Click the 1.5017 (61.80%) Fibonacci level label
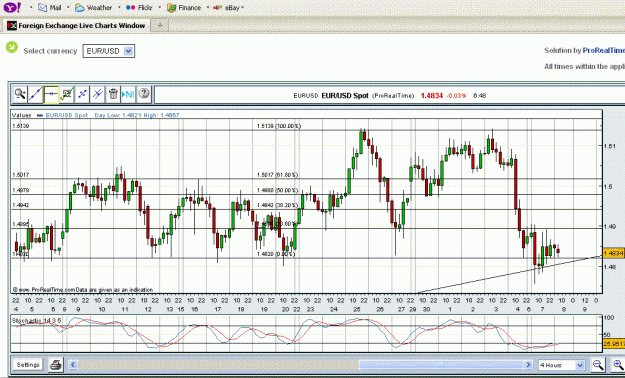The height and width of the screenshot is (378, 625). tap(277, 175)
